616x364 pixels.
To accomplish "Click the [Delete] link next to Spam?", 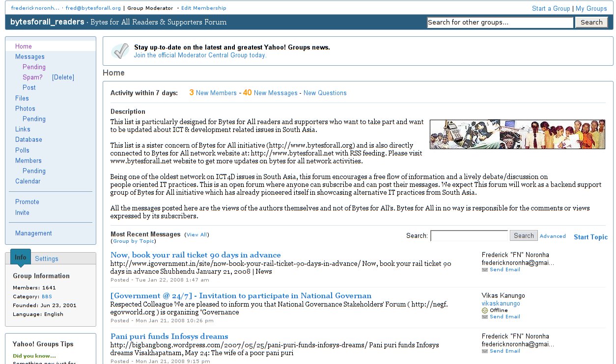I will (x=63, y=78).
